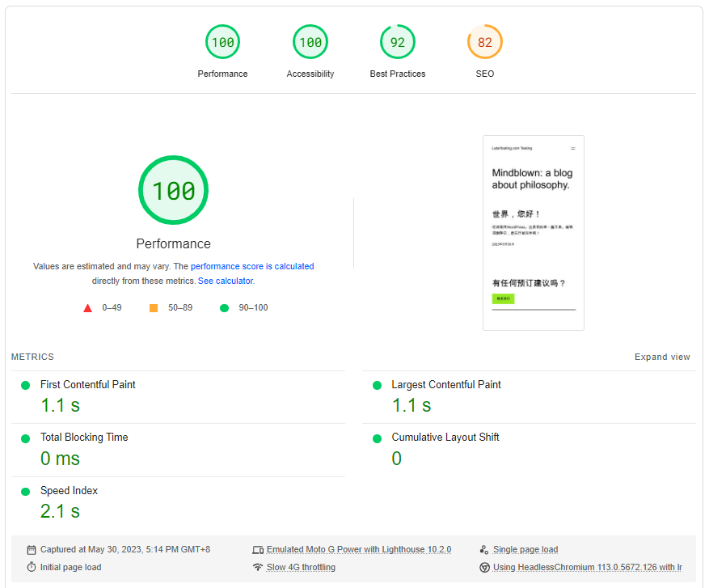Screen dimensions: 709x588
Task: Click the Chromium icon beside Using HeadlessChromium
Action: point(484,567)
